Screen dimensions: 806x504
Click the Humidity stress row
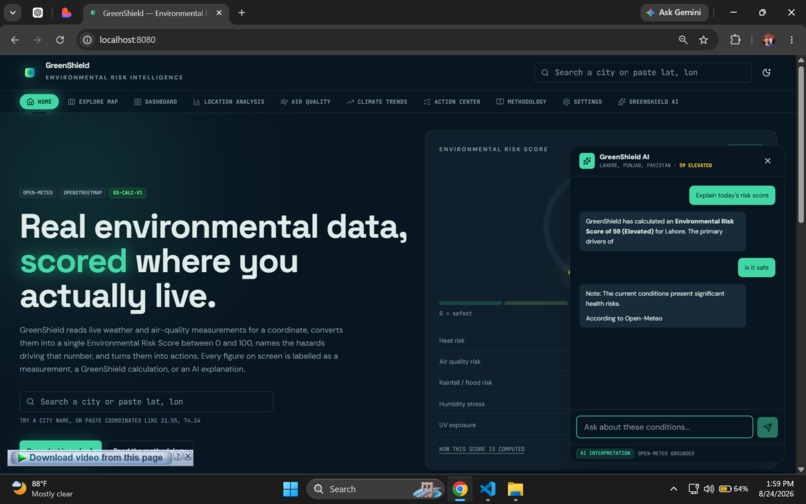click(x=504, y=404)
